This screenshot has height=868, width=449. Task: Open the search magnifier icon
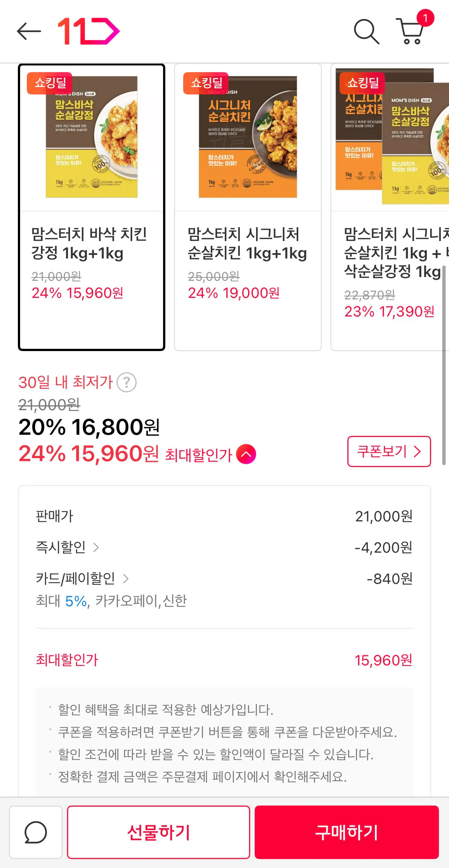tap(366, 32)
